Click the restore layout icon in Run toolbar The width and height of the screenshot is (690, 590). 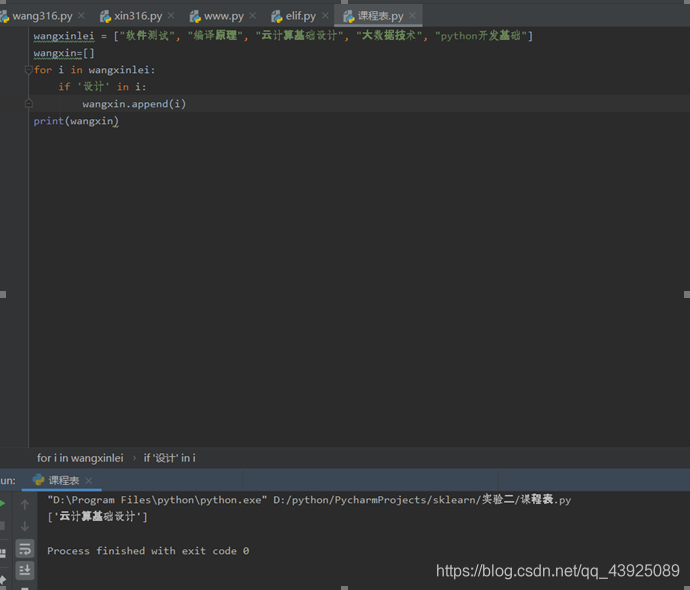(2, 553)
